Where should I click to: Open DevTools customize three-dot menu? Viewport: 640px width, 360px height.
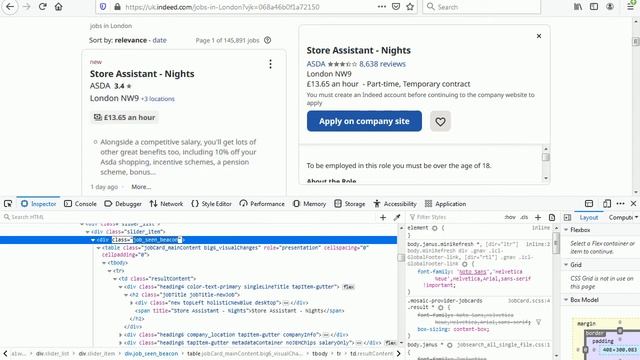[620, 203]
